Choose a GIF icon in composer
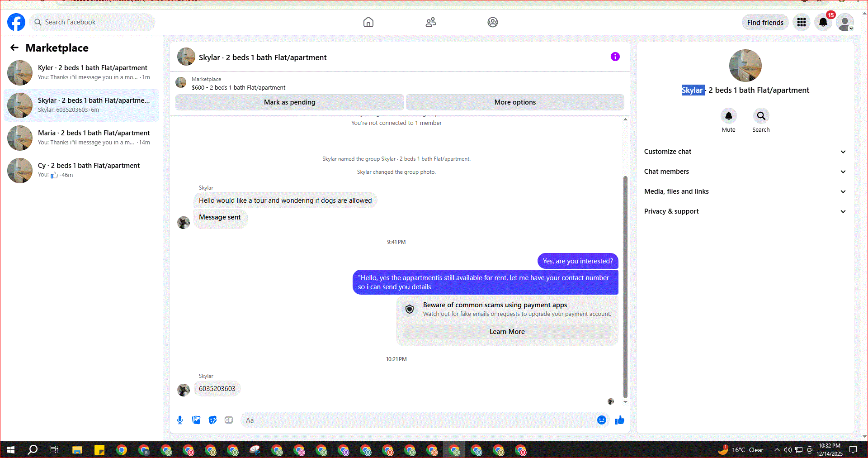Screen dimensions: 868x458 [229, 420]
